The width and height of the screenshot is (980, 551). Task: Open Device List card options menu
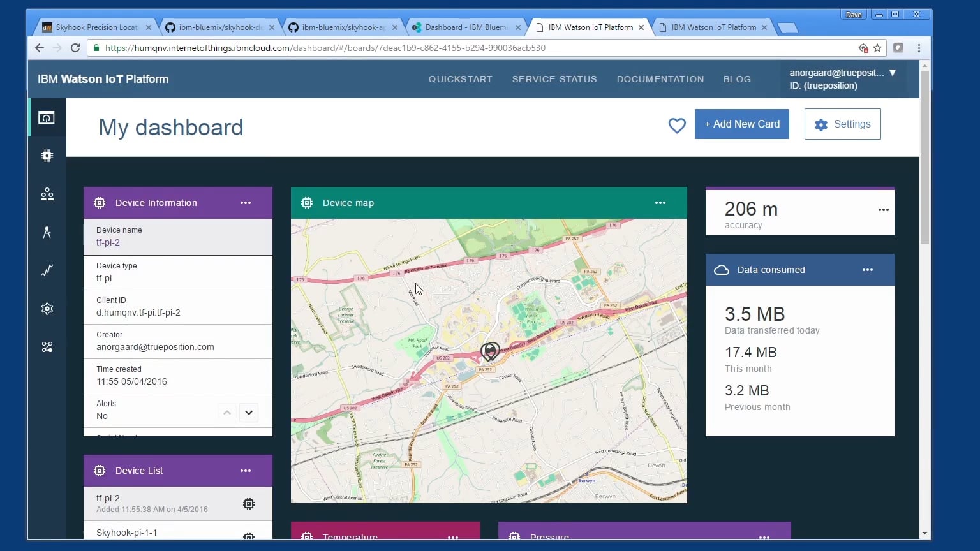click(x=246, y=471)
